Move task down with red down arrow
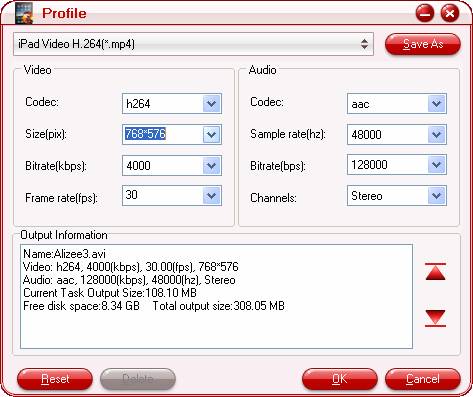 [x=435, y=318]
